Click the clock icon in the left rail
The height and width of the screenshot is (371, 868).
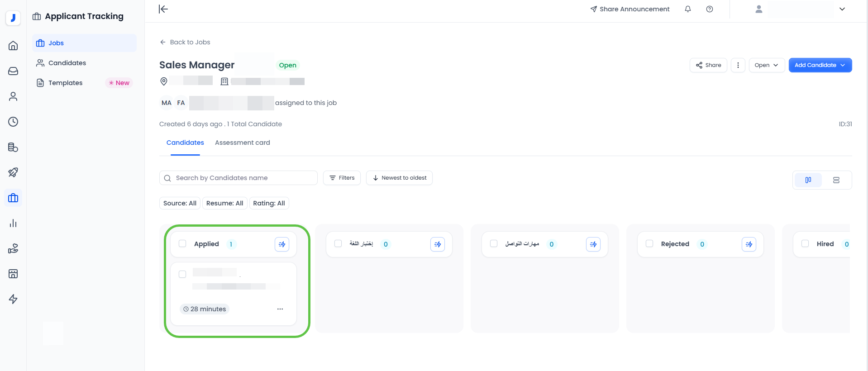pyautogui.click(x=13, y=122)
